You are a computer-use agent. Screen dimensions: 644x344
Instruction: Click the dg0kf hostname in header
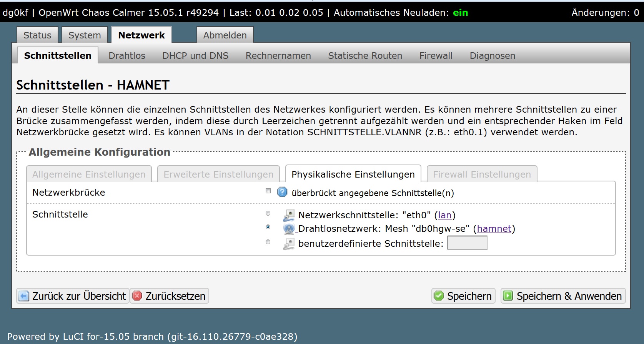[15, 13]
